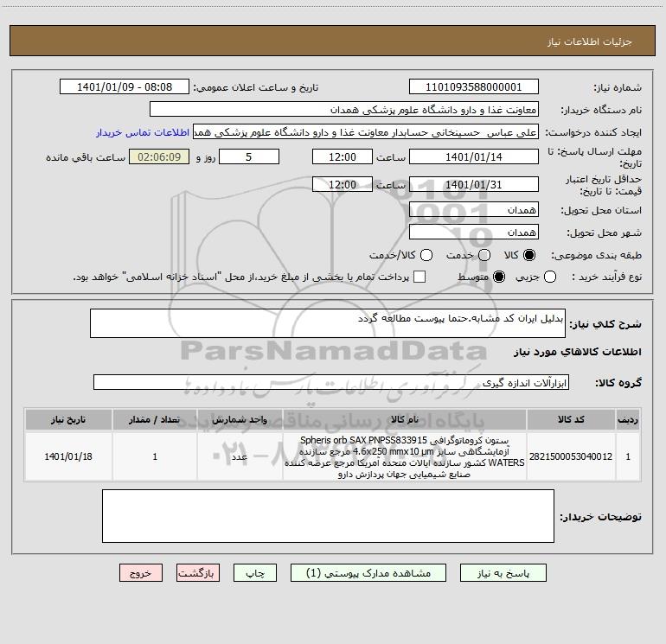The width and height of the screenshot is (666, 644).
Task: Click the days remaining field showing 5
Action: [249, 157]
